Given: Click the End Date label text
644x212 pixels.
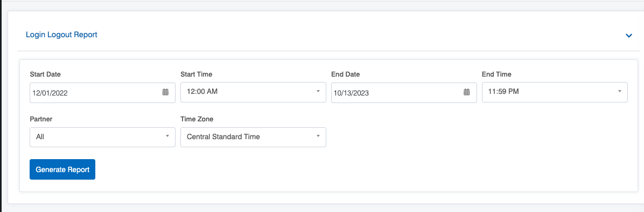Looking at the screenshot, I should [345, 74].
